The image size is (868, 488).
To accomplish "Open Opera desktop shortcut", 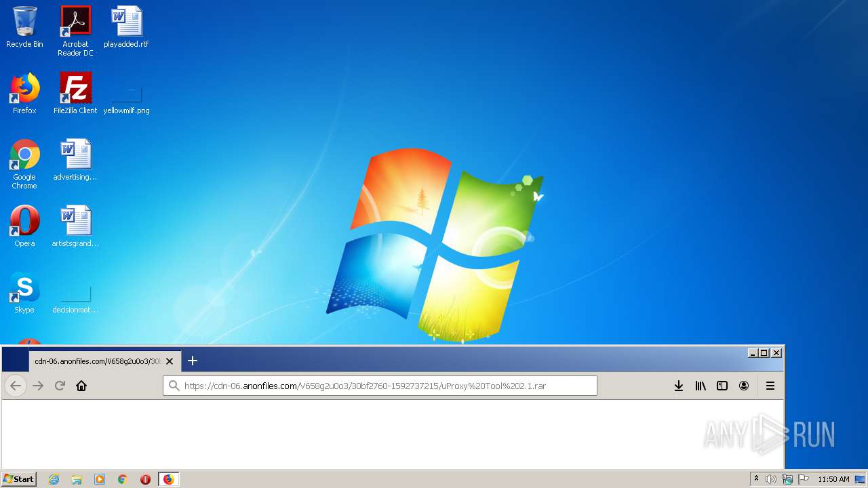I will click(24, 226).
